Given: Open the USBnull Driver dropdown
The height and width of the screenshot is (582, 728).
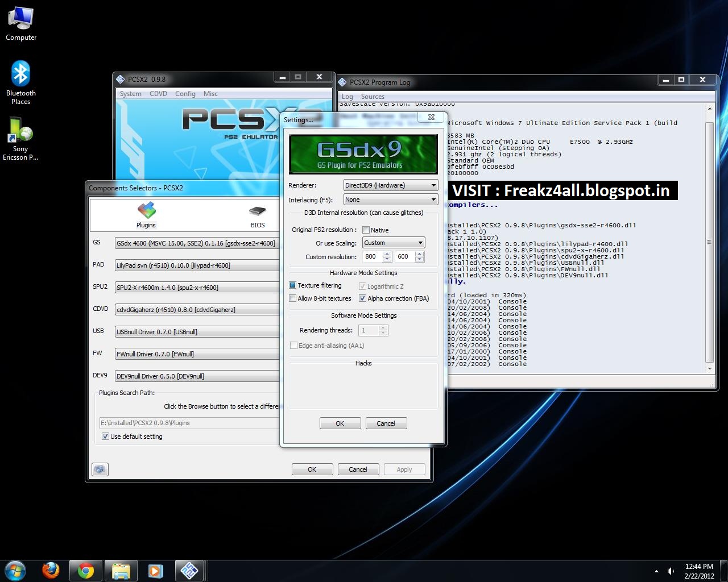Looking at the screenshot, I should [x=197, y=332].
